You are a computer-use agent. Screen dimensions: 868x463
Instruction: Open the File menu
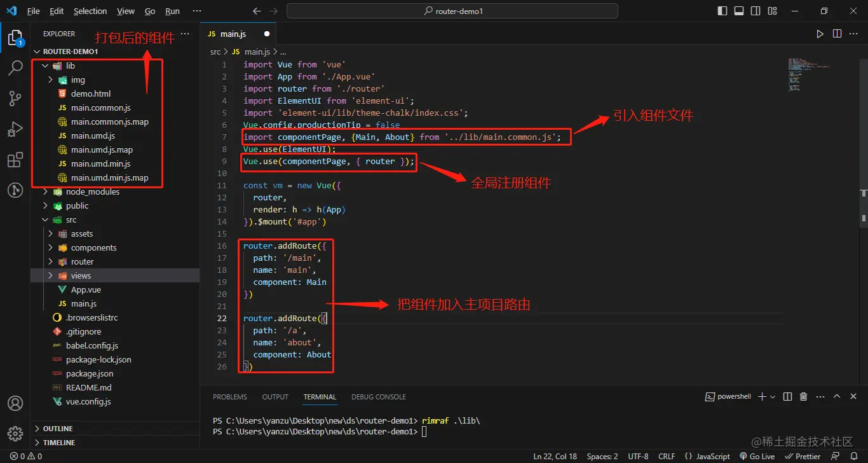click(34, 11)
